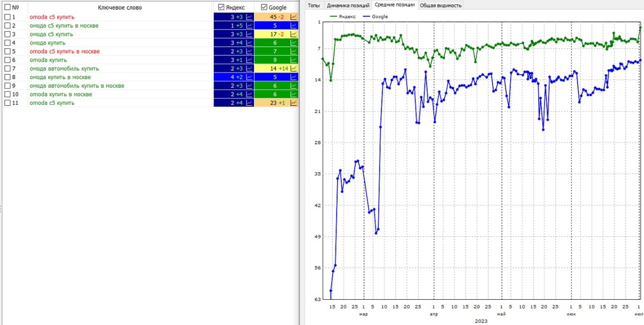Open Яндекс position chart icon in row 10

[249, 95]
